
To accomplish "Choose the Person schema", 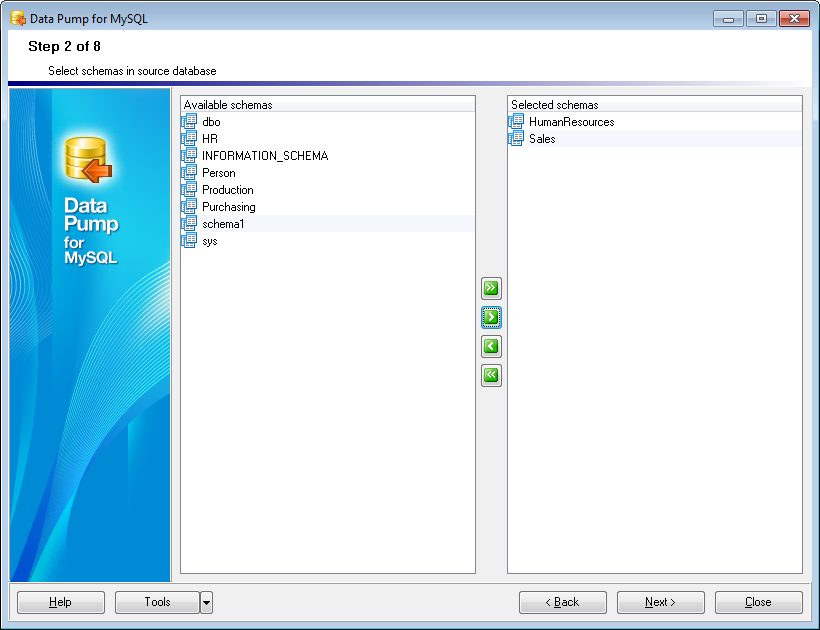I will (x=218, y=173).
